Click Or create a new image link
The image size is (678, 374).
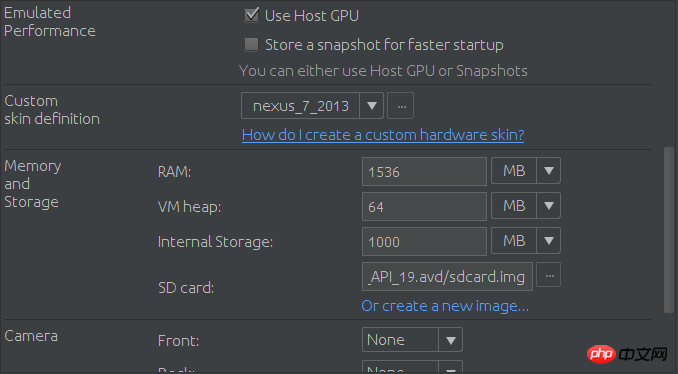(x=445, y=306)
